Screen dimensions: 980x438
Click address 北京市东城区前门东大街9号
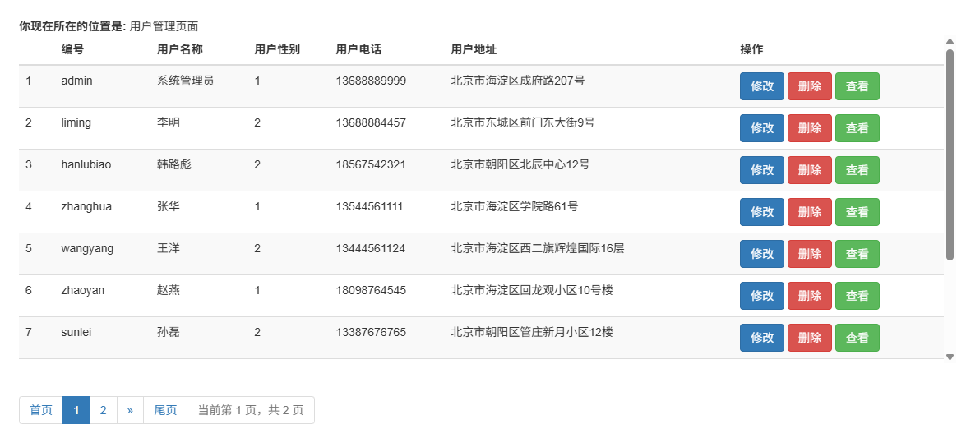[x=523, y=122]
